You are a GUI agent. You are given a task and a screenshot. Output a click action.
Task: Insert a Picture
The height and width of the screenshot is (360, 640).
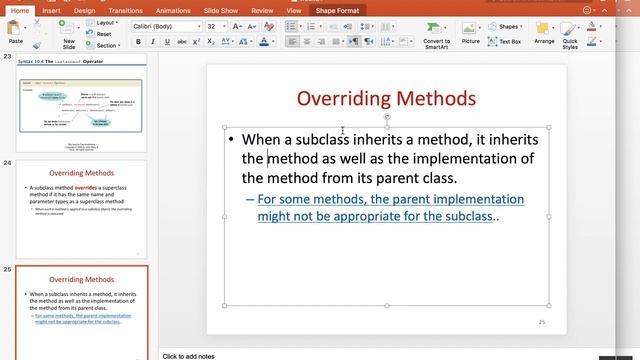470,33
